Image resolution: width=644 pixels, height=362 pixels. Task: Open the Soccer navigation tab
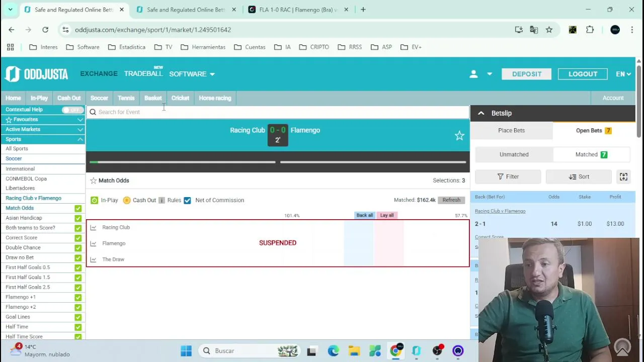[x=99, y=98]
